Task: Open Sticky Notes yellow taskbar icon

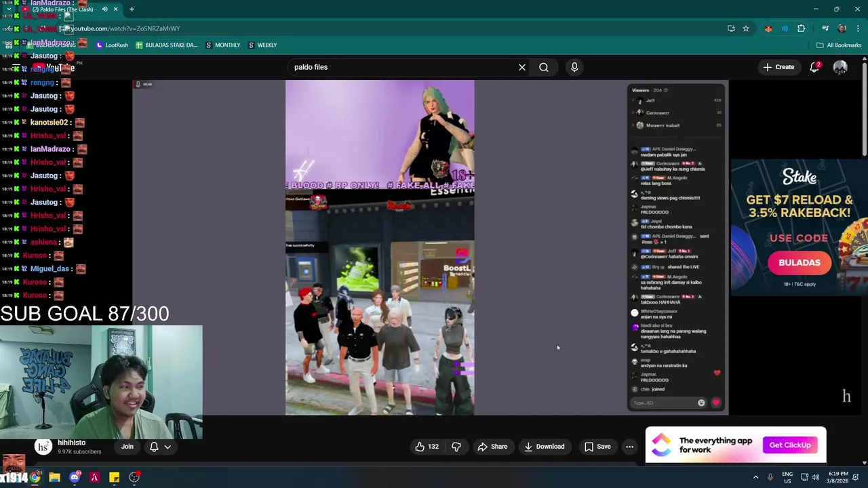Action: coord(114,477)
